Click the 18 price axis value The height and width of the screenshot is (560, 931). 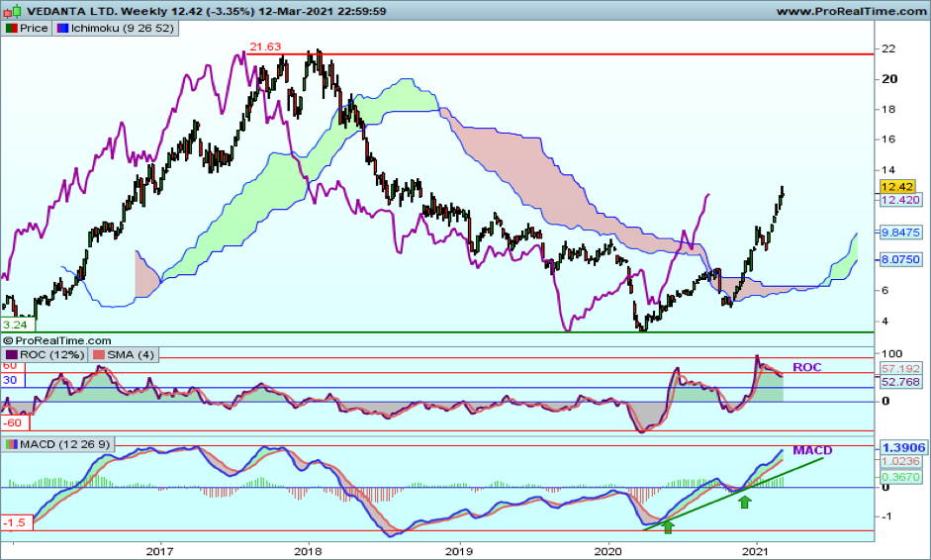tap(888, 109)
